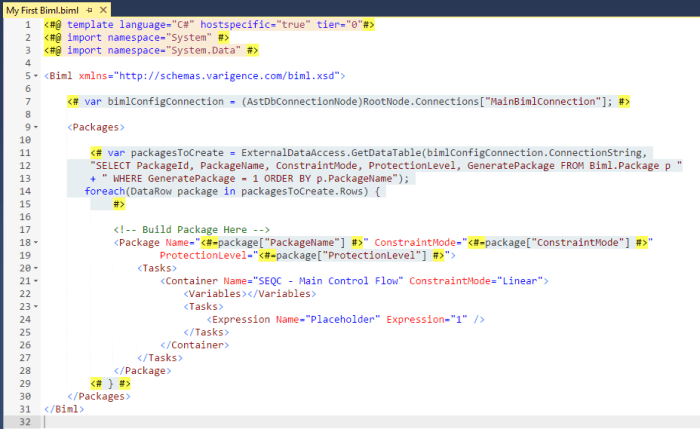Click the closing brace code nugget on line 29
The width and height of the screenshot is (700, 429).
110,383
